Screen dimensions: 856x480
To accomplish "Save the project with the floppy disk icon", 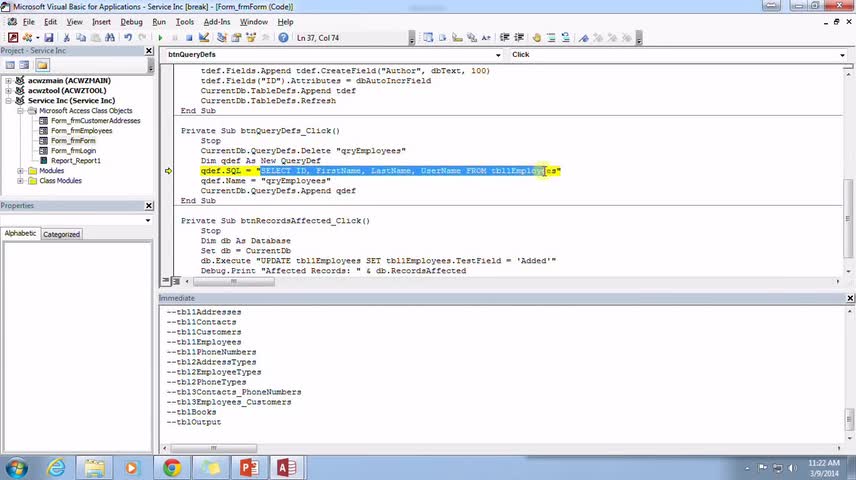I will coord(49,38).
